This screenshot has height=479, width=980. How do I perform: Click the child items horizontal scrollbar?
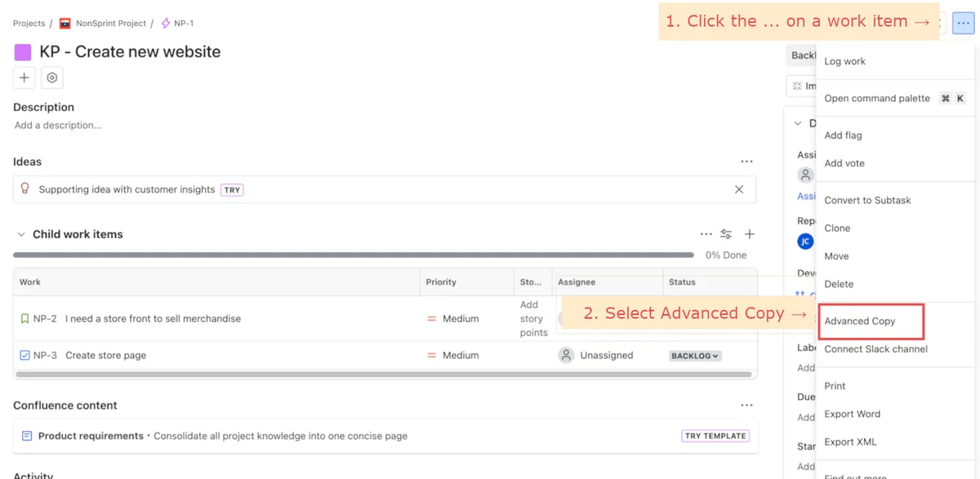[x=384, y=375]
